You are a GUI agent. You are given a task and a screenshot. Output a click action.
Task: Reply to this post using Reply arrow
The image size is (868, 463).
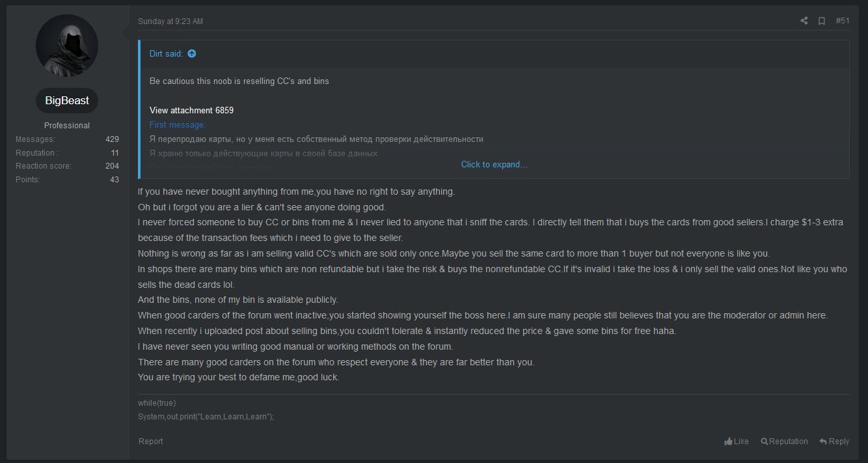coord(834,442)
